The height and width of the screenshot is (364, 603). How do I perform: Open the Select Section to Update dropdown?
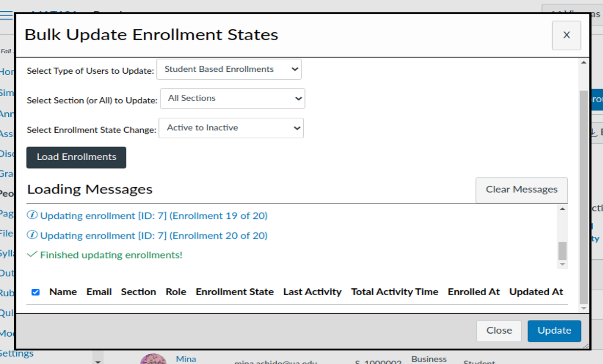(232, 98)
